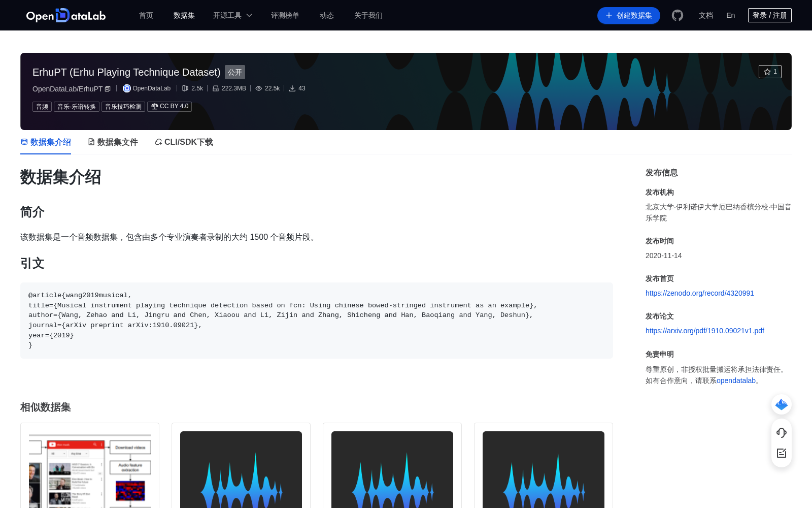Switch to the 数据集介绍 tab
Image resolution: width=812 pixels, height=508 pixels.
coord(46,142)
